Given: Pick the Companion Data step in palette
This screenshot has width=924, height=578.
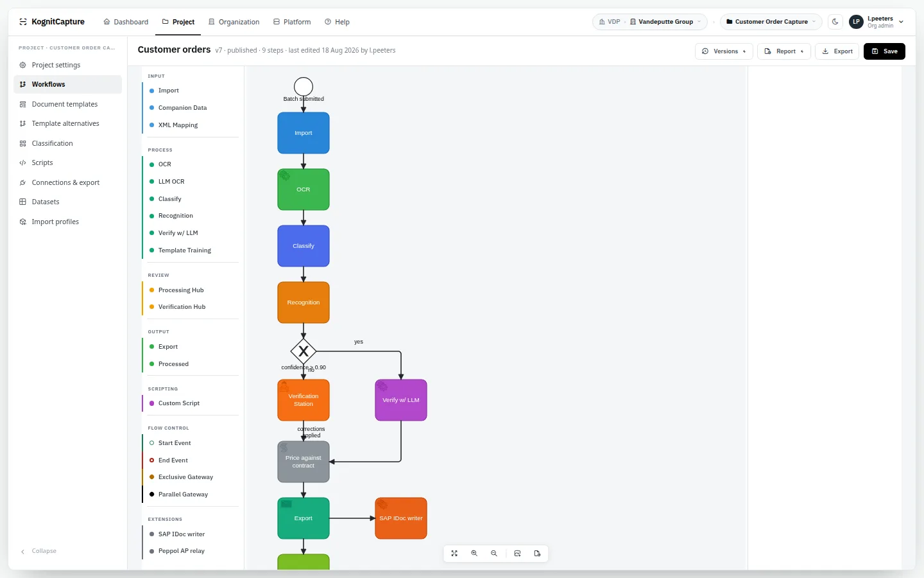Looking at the screenshot, I should [191, 108].
